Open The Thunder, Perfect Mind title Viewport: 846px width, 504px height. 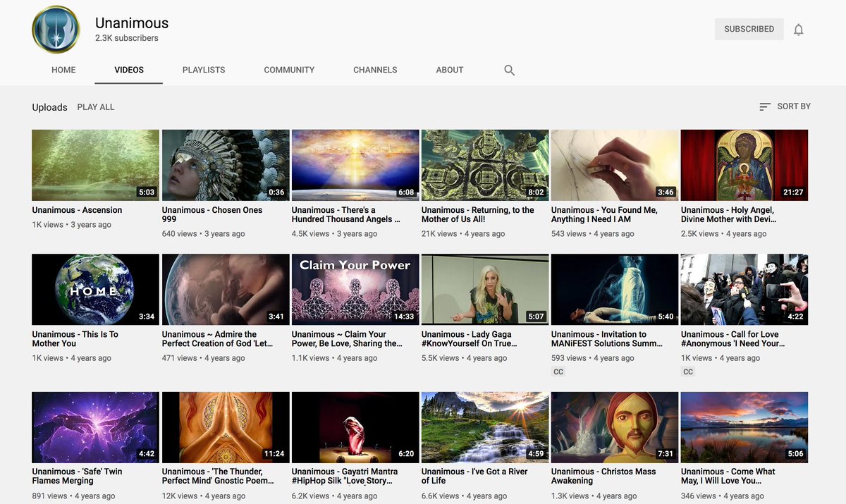(x=218, y=477)
